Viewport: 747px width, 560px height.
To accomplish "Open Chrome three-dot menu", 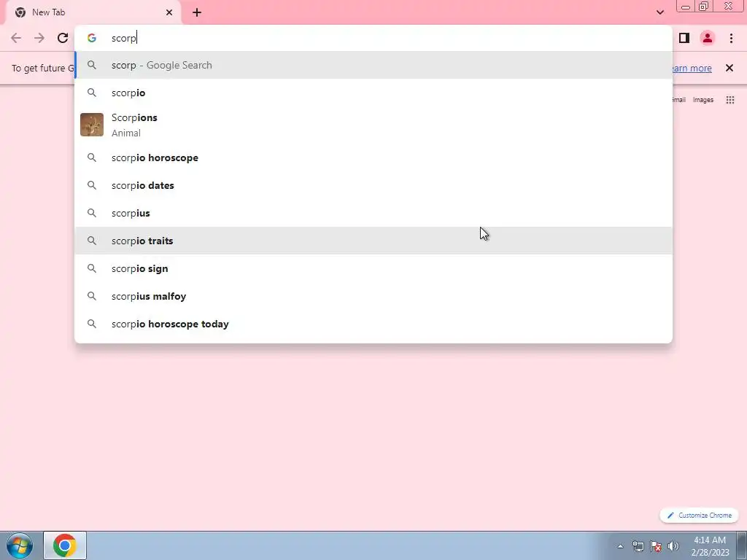I will (731, 38).
